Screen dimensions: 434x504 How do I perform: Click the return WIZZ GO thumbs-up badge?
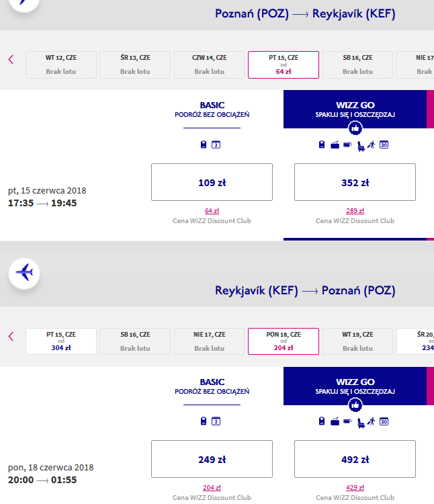(x=355, y=405)
